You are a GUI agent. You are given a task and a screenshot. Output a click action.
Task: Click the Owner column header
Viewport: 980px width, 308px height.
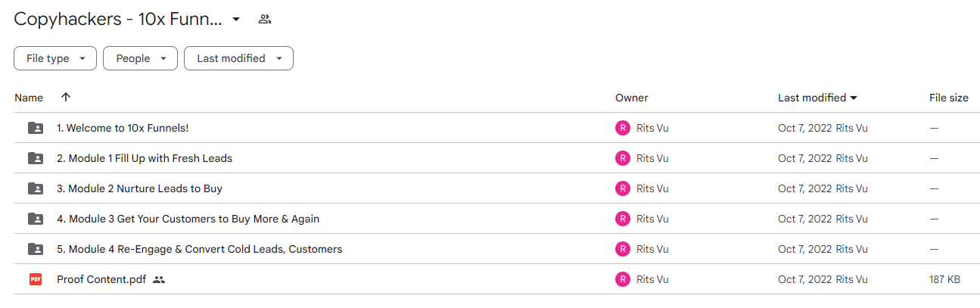[x=631, y=98]
